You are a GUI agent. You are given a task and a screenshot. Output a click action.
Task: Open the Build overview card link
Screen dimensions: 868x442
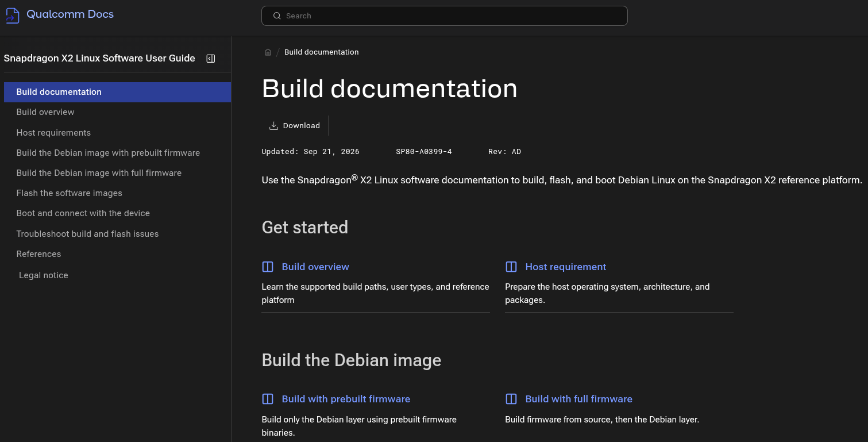point(315,267)
